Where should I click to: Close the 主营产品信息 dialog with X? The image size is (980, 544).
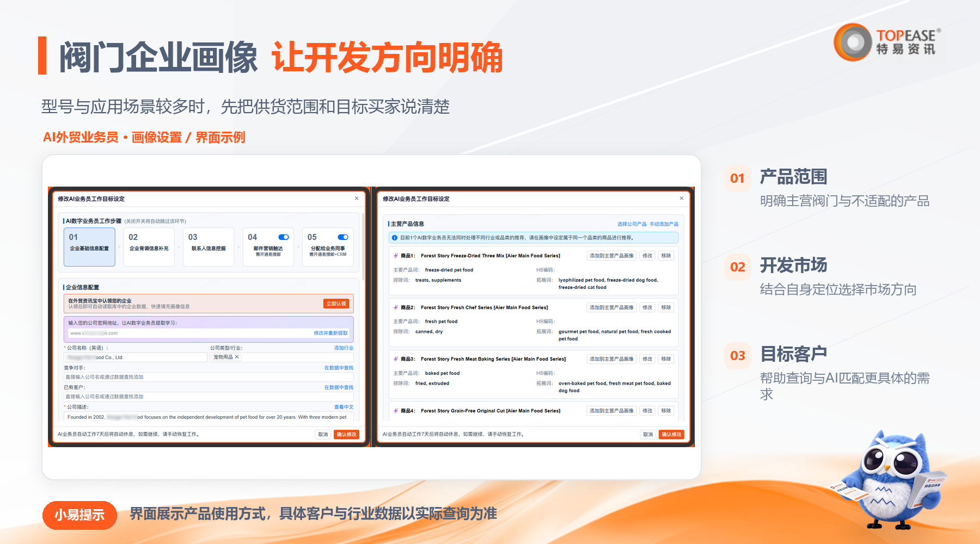(x=682, y=199)
